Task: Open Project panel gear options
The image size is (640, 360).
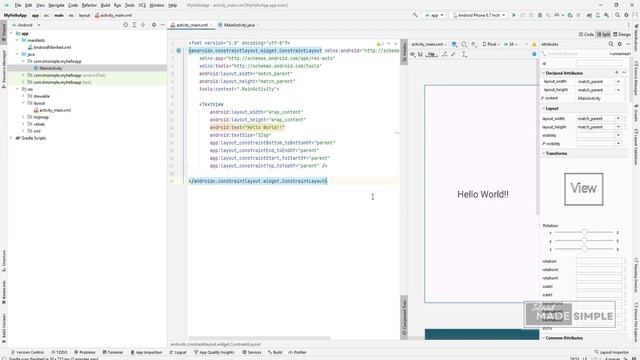Action: click(154, 25)
